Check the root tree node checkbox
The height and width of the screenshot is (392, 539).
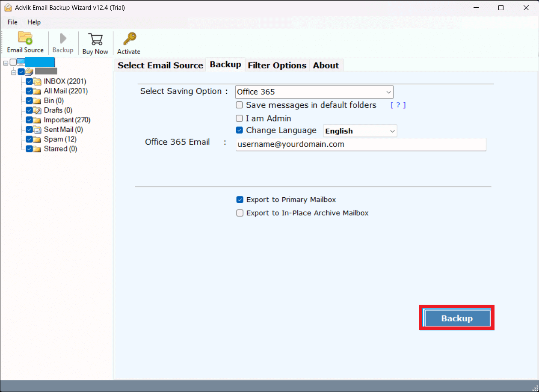[x=13, y=62]
